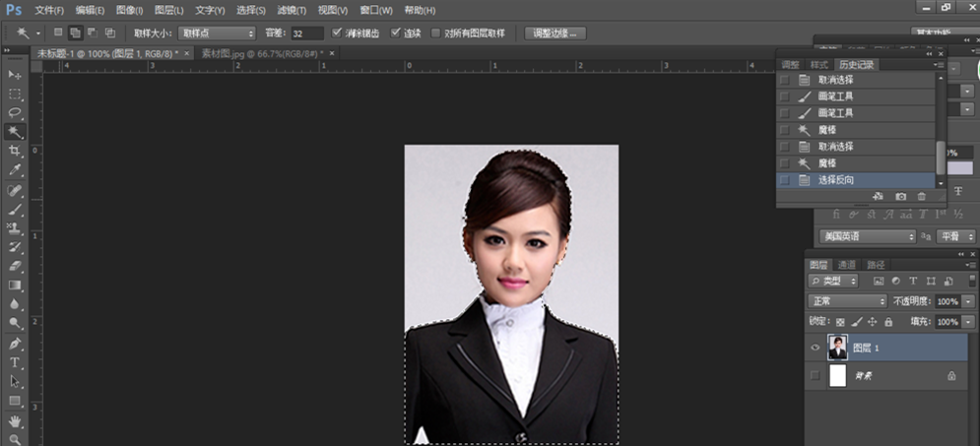This screenshot has width=980, height=446.
Task: Open the 滤镜(T) menu
Action: (x=291, y=10)
